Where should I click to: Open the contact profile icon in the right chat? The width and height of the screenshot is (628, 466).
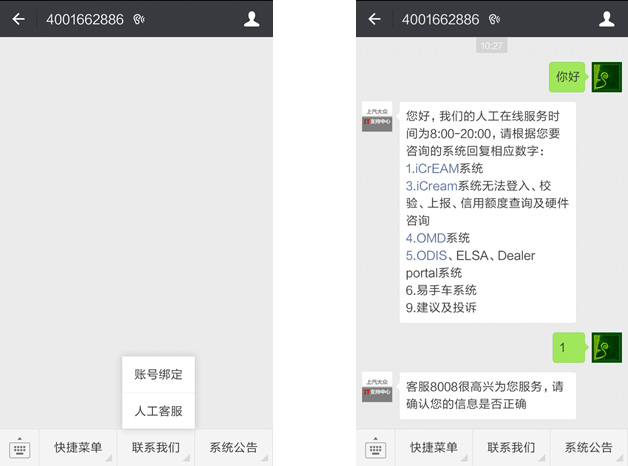607,19
